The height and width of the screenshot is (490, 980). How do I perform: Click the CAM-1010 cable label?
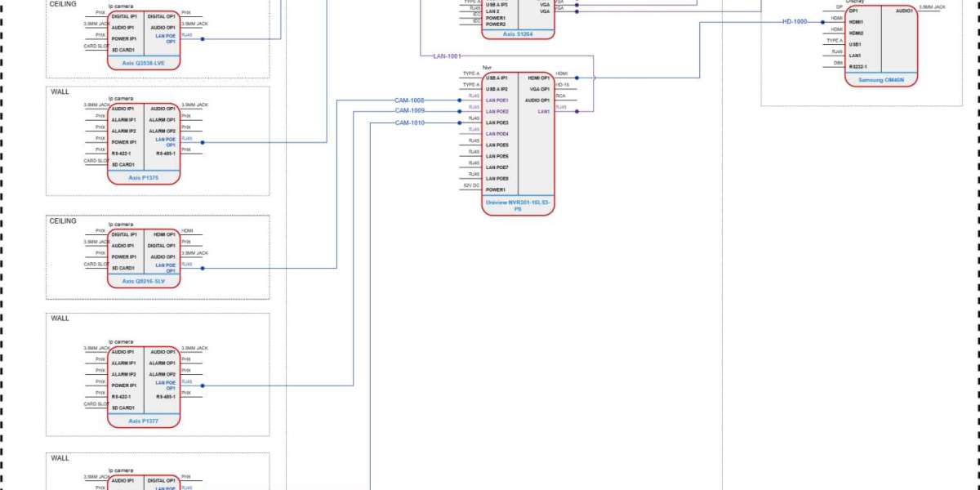coord(410,122)
